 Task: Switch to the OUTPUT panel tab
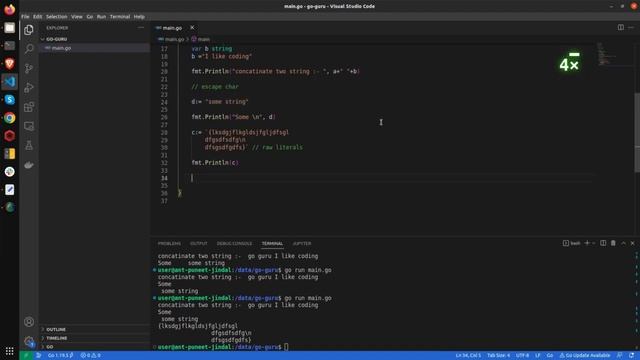click(x=198, y=243)
